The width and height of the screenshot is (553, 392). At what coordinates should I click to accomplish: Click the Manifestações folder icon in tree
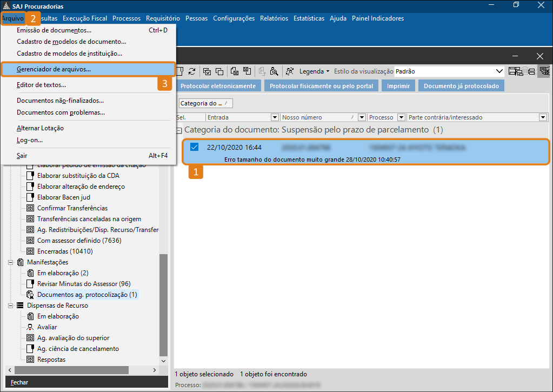point(20,262)
